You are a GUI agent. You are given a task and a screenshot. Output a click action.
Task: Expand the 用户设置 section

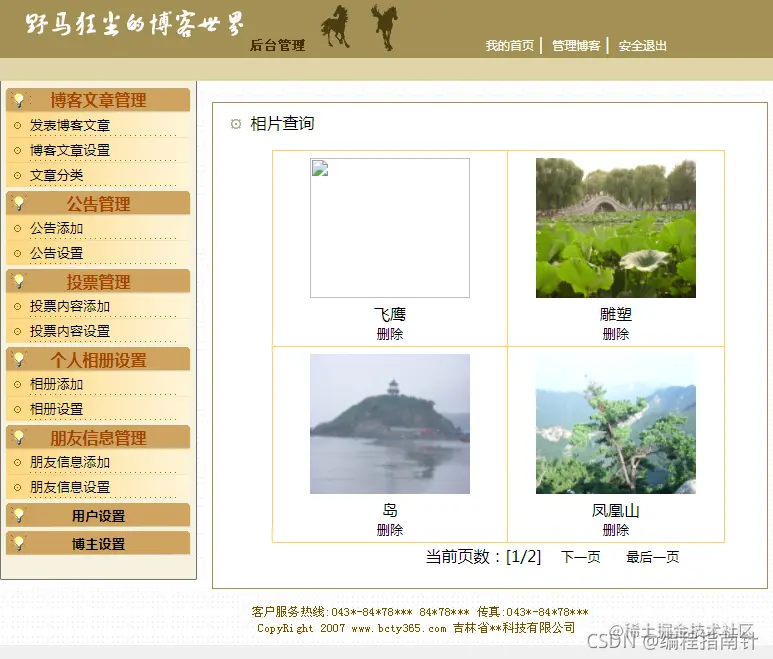coord(98,515)
